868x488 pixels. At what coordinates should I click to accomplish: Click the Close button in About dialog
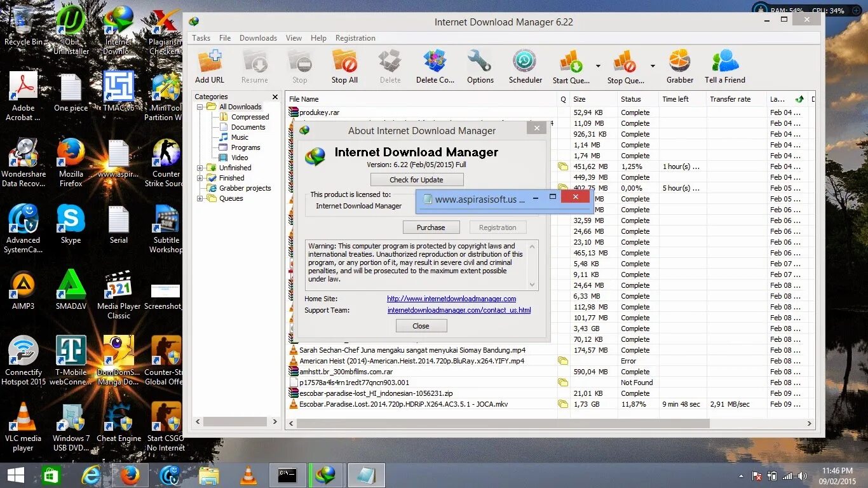(x=421, y=326)
